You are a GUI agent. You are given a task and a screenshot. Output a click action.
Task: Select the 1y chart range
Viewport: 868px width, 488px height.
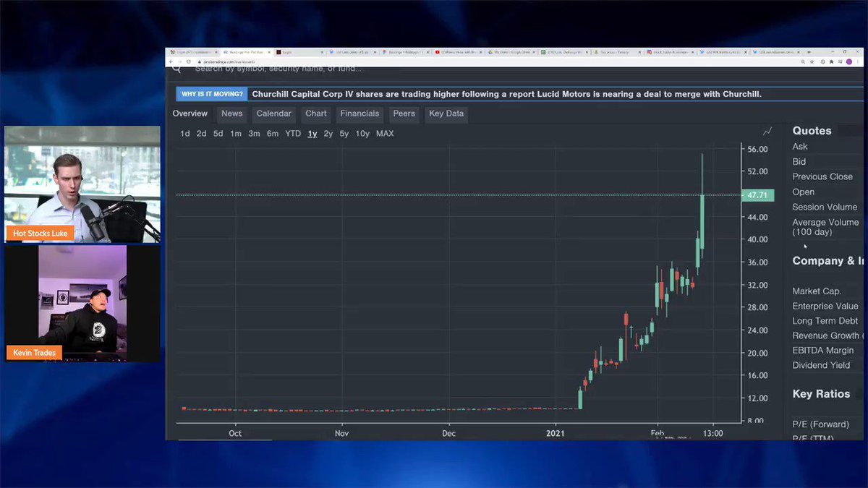coord(312,134)
